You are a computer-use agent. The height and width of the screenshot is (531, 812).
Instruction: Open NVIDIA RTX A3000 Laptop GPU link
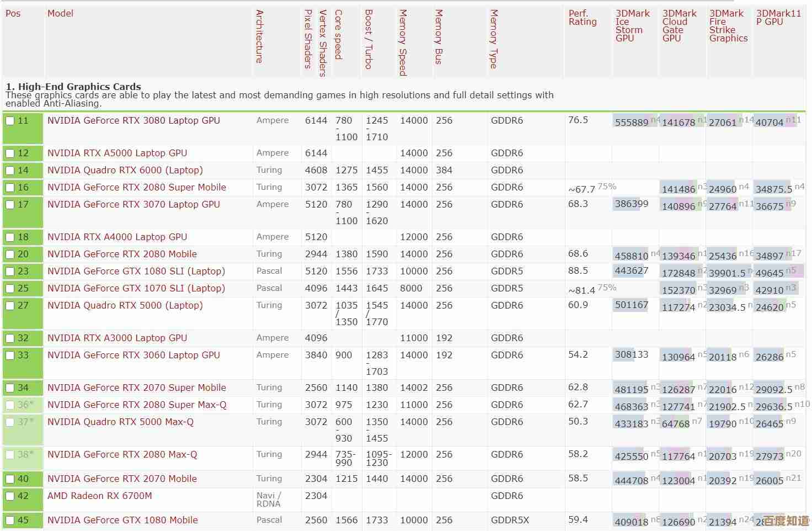click(x=117, y=338)
